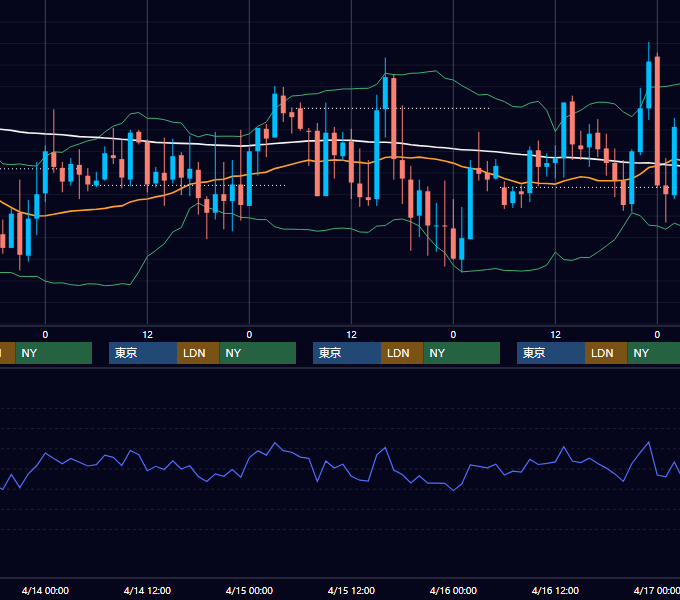Image resolution: width=680 pixels, height=600 pixels.
Task: Select the 東京 session bar on 4/16
Action: tap(551, 353)
